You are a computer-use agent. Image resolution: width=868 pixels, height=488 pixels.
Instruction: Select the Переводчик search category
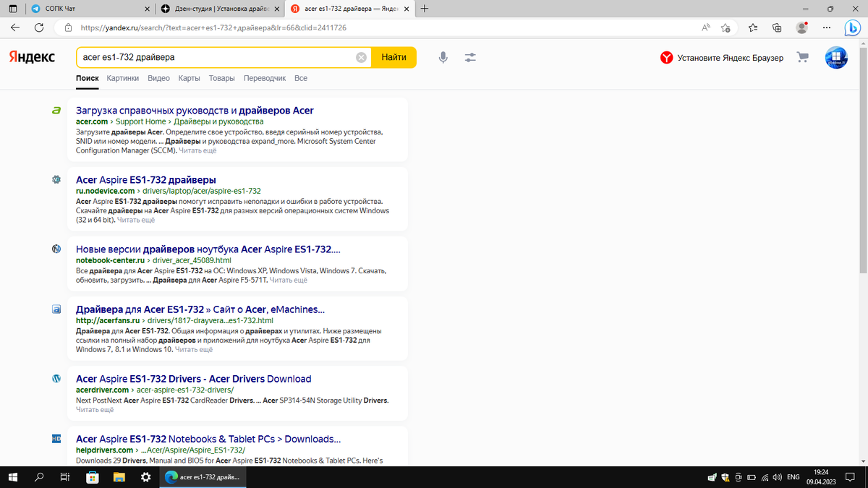click(265, 78)
